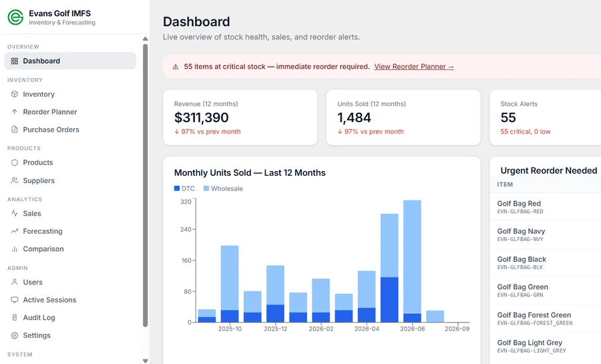Follow the View Reorder Planner link
The height and width of the screenshot is (364, 601).
tap(414, 67)
